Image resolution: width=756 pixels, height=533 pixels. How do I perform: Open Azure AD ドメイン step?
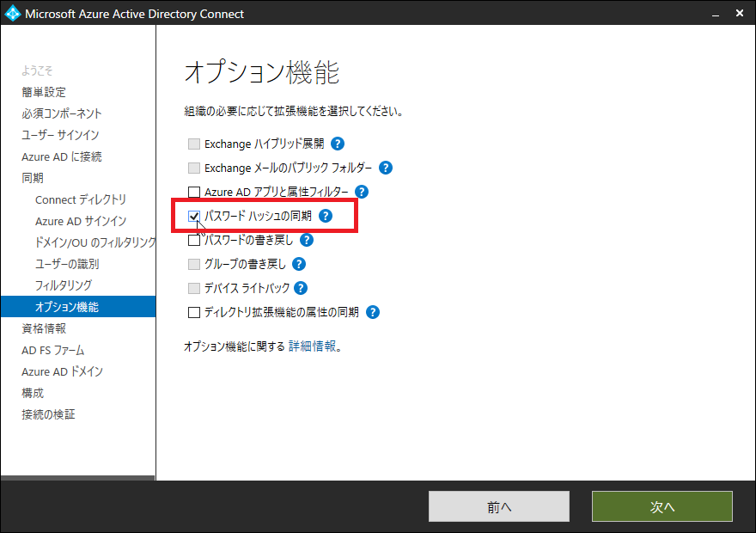62,372
